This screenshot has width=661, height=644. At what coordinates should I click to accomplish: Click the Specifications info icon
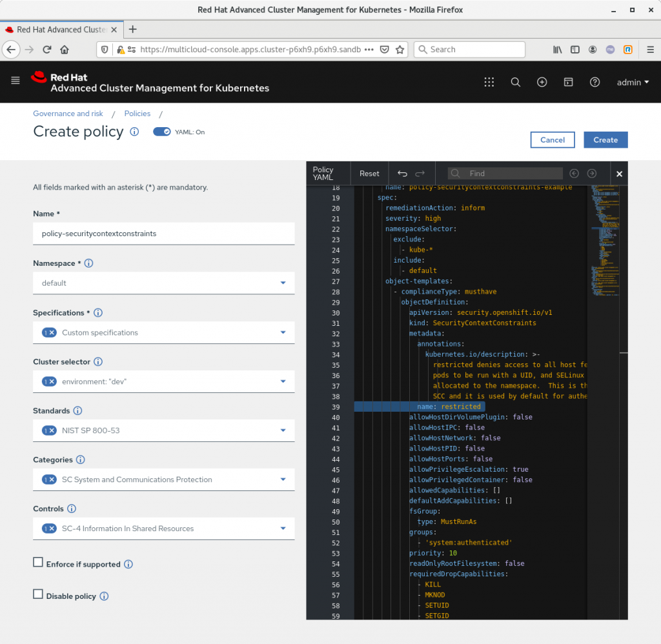tap(98, 313)
